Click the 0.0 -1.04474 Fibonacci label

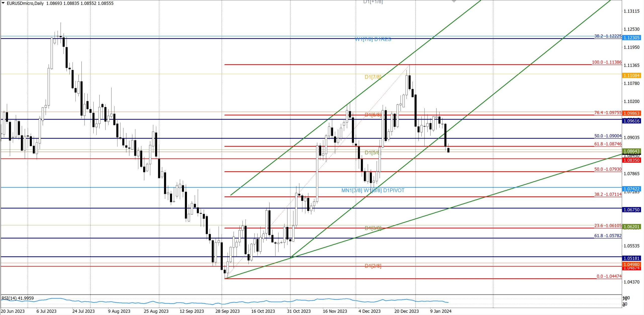click(609, 276)
